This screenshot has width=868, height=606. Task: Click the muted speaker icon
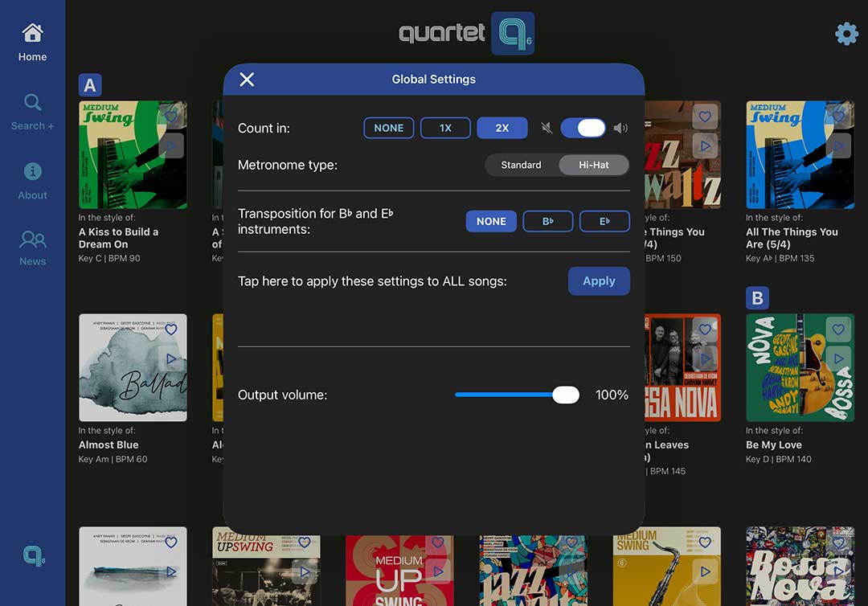(x=547, y=129)
